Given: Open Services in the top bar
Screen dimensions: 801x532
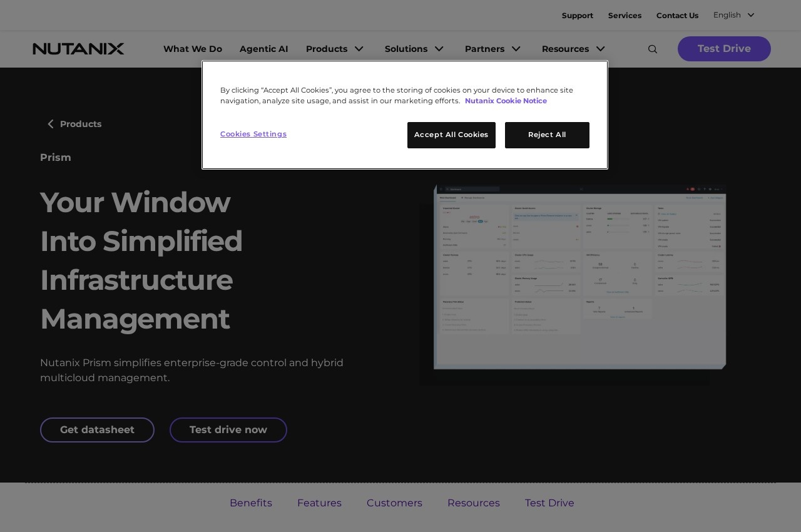Looking at the screenshot, I should pos(625,16).
